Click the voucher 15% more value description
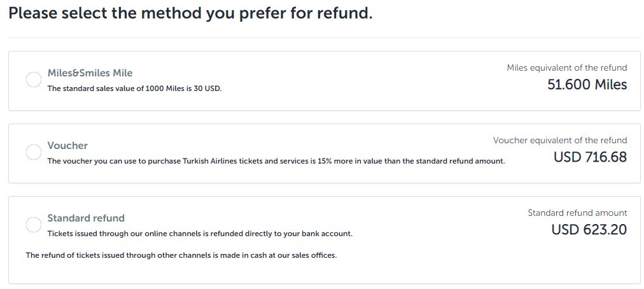 276,161
